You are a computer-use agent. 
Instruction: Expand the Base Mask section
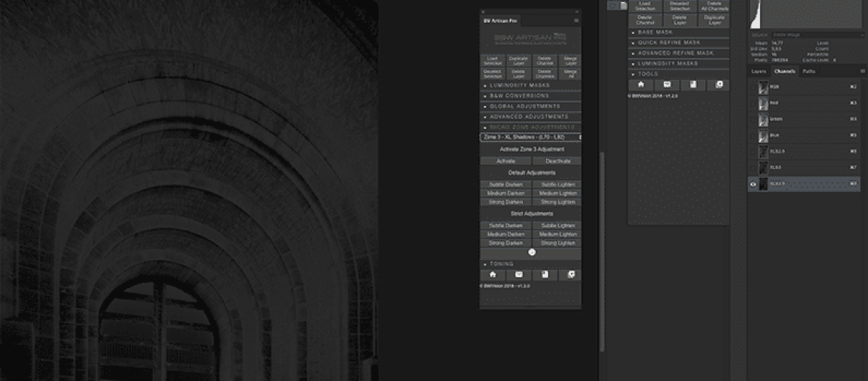tap(678, 32)
